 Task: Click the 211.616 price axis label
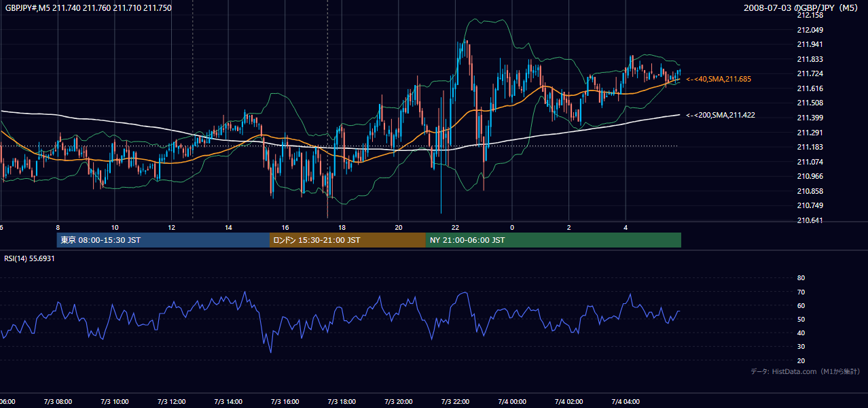coord(810,88)
